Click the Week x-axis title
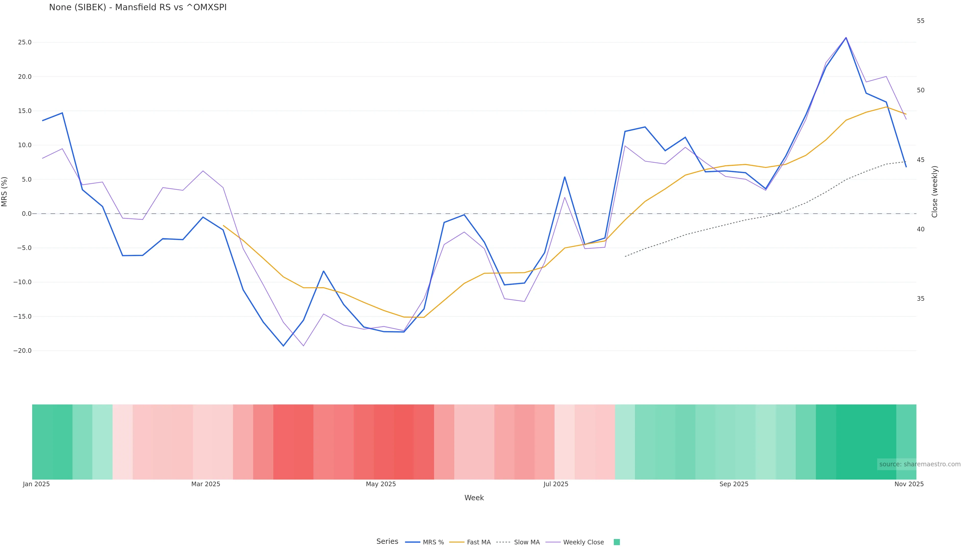This screenshot has width=980, height=551. coord(474,498)
